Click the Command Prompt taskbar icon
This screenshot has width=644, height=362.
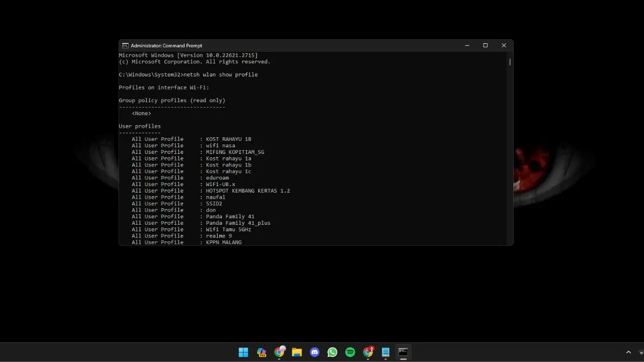pos(404,352)
